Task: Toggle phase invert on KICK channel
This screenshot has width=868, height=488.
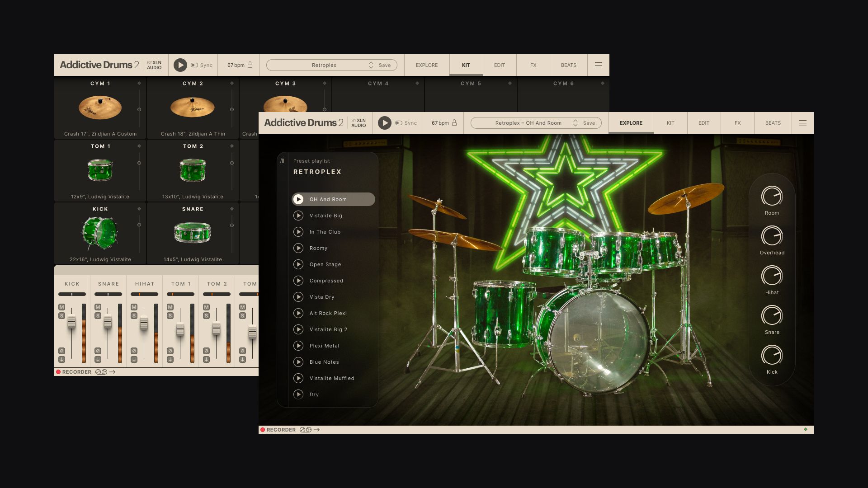Action: point(61,351)
